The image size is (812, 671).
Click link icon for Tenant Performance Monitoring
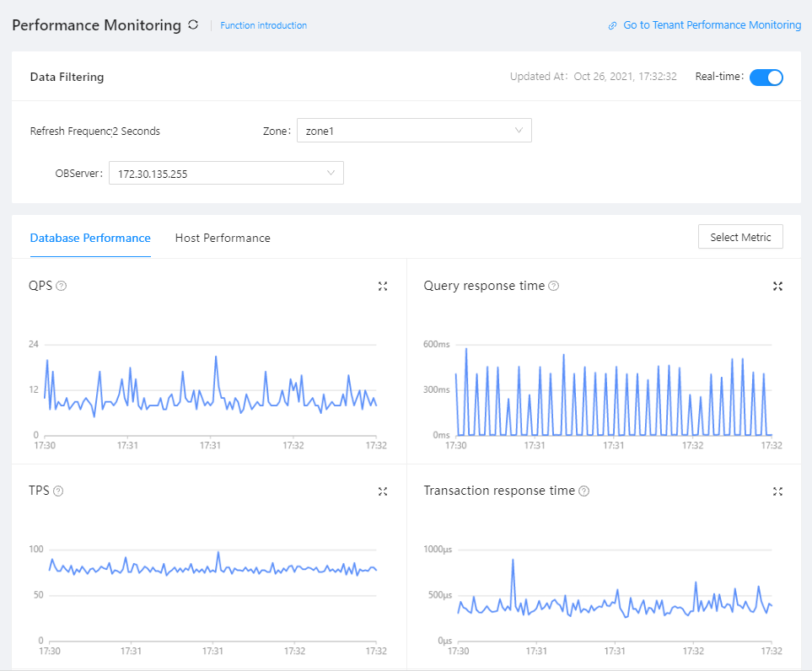pos(613,26)
